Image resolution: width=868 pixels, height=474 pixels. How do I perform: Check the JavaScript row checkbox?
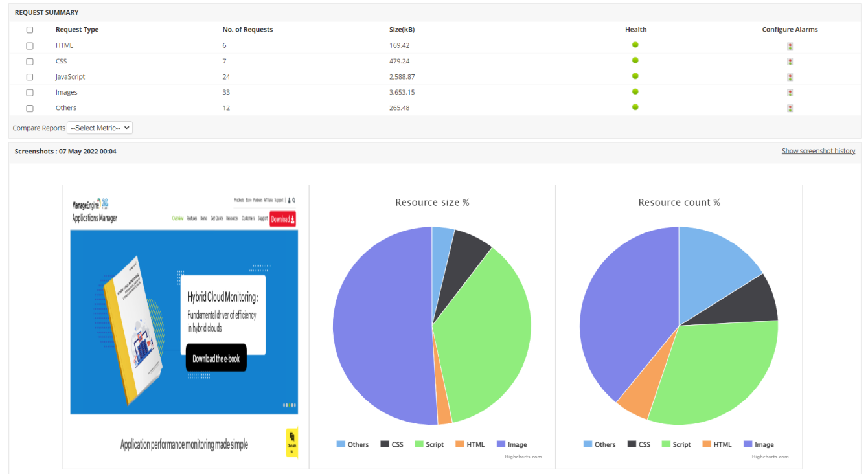point(30,77)
